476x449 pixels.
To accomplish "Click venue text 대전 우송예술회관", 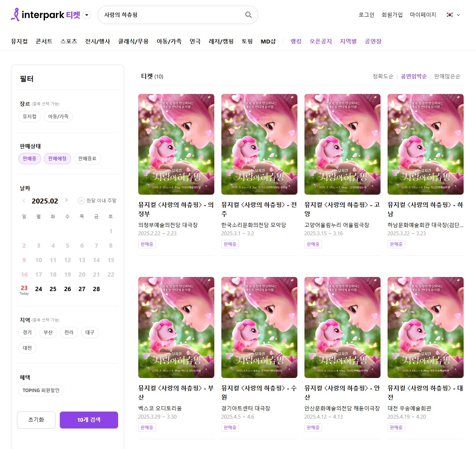I will [x=409, y=408].
